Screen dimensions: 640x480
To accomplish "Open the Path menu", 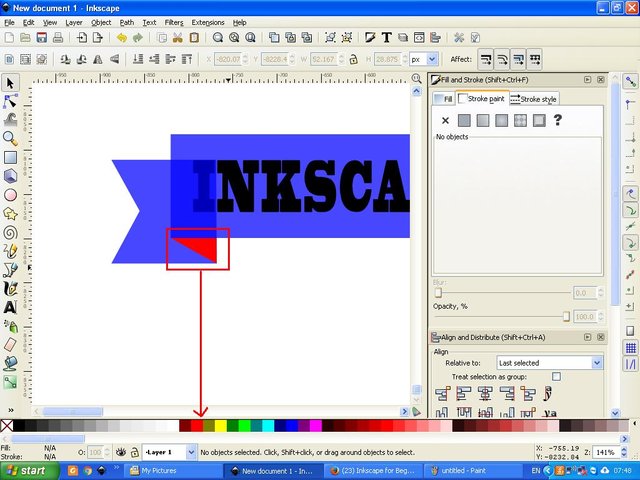I will (127, 22).
